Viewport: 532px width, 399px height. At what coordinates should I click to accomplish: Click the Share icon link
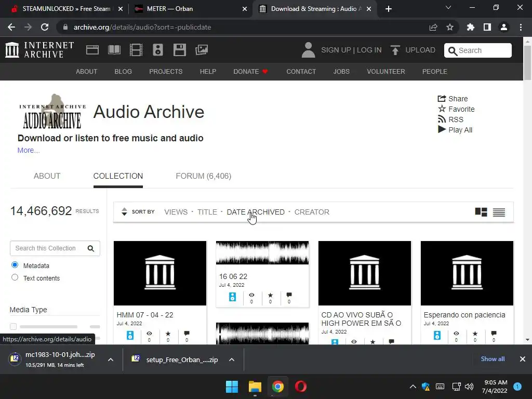(453, 99)
